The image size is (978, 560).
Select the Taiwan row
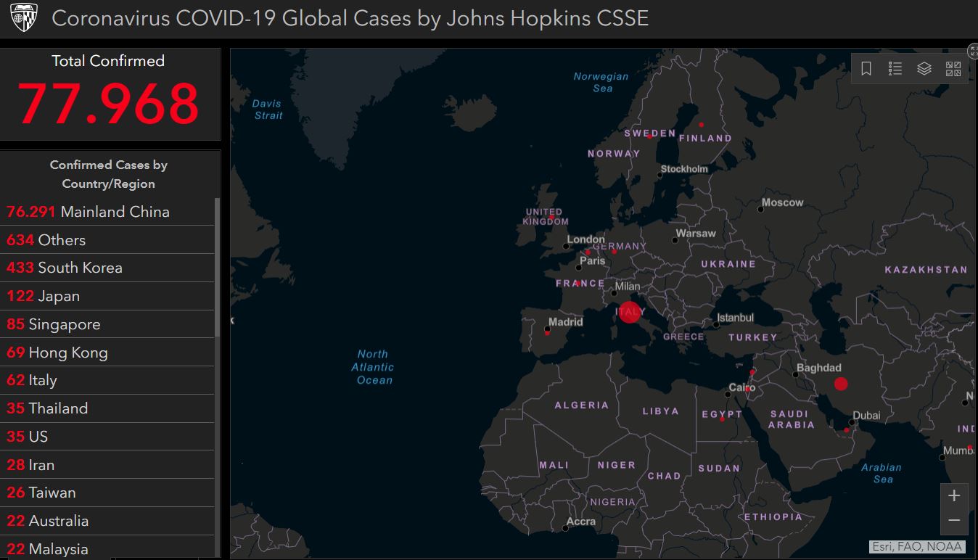point(107,493)
